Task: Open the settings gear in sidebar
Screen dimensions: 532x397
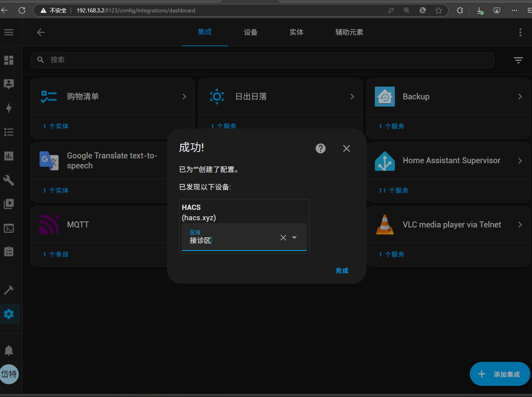Action: [9, 314]
